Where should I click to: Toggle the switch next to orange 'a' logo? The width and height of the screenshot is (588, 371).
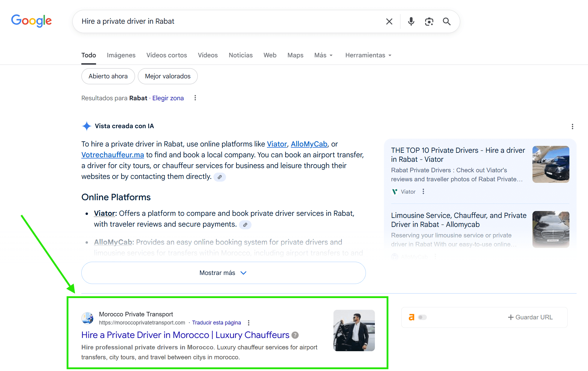point(422,317)
